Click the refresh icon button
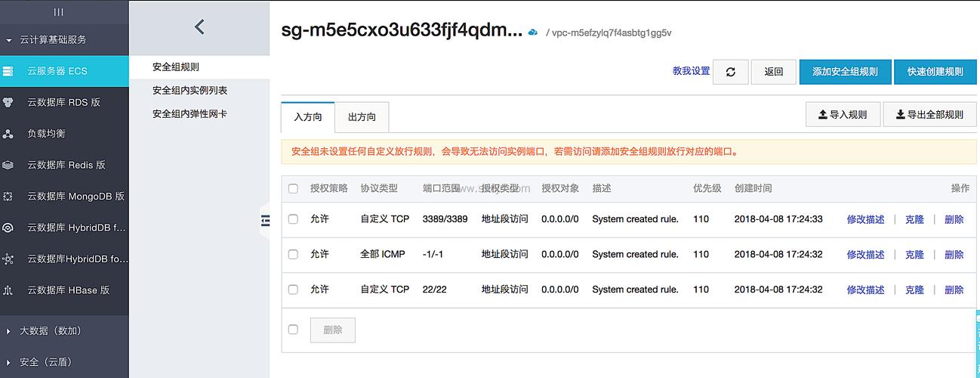Screen dimensions: 980x378 730,72
